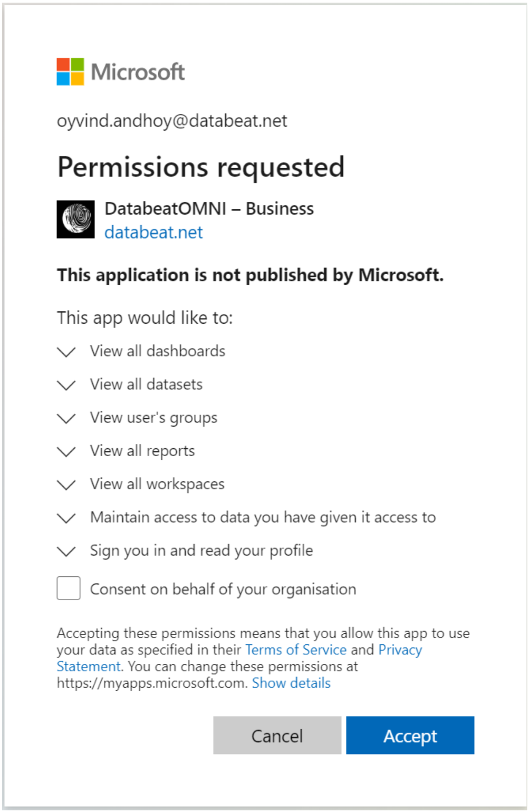Open the Terms of Service link
This screenshot has width=529, height=812.
pos(296,650)
